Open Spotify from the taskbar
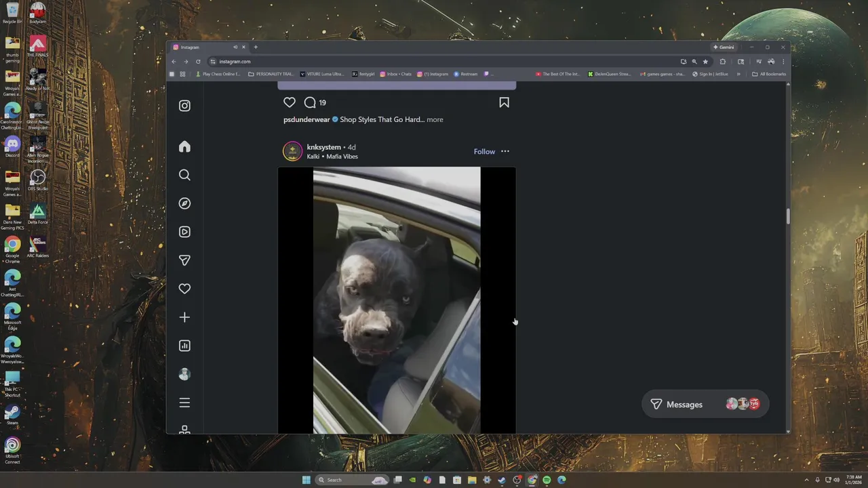The image size is (868, 488). pyautogui.click(x=547, y=480)
